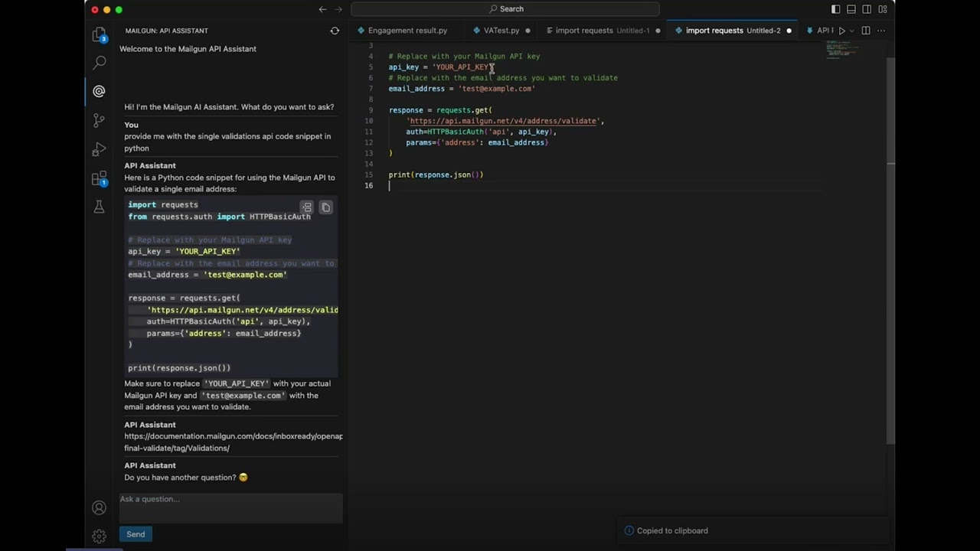The width and height of the screenshot is (980, 551).
Task: Split the editor to the right
Action: click(x=866, y=31)
